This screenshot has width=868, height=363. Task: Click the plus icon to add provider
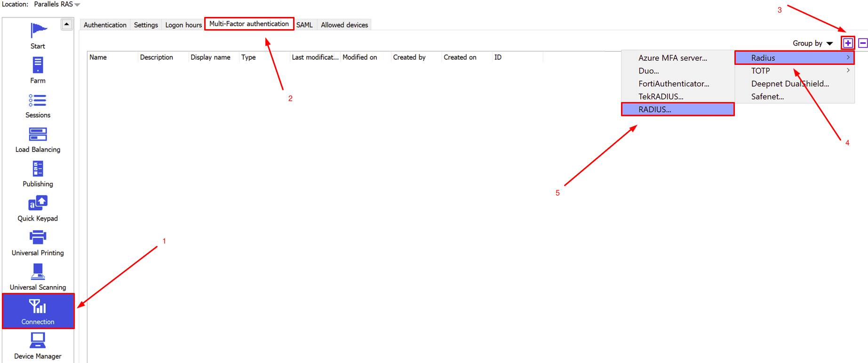click(848, 43)
